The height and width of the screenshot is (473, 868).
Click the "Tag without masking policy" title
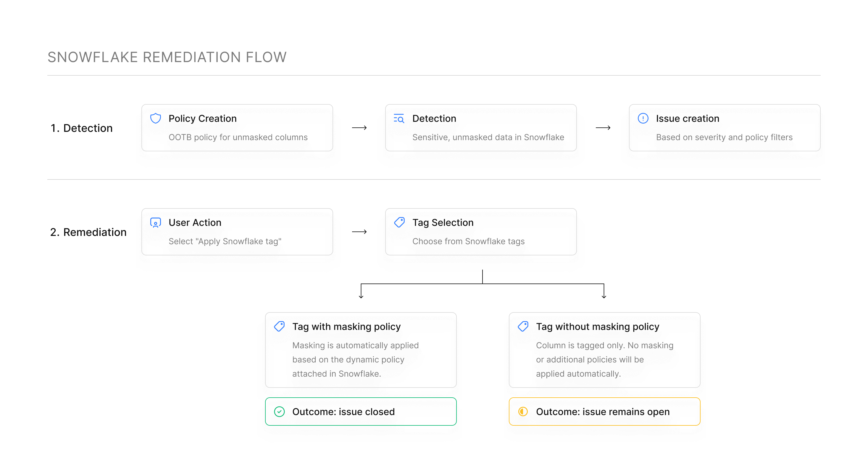[x=597, y=327]
